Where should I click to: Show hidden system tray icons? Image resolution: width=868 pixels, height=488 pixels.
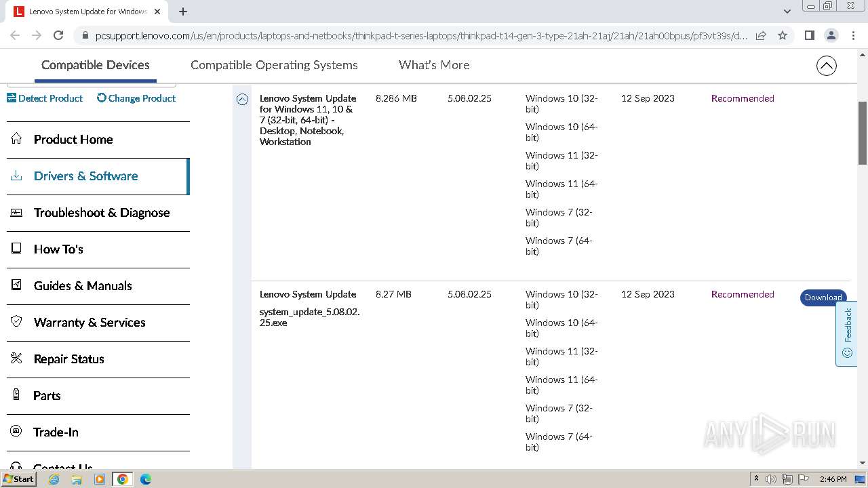click(756, 479)
